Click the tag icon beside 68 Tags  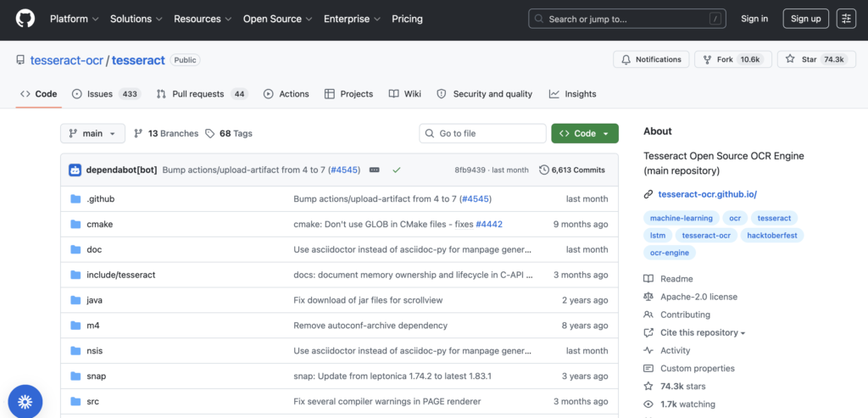coord(210,133)
